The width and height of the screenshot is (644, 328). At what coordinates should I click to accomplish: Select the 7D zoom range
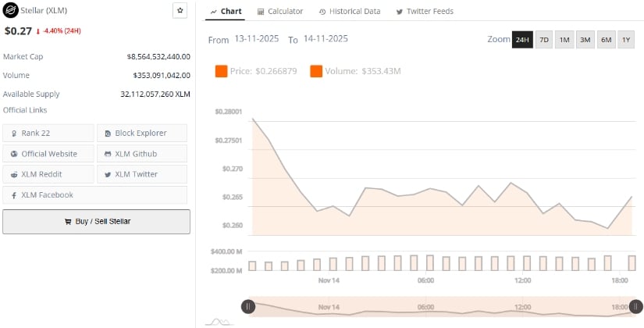coord(544,40)
